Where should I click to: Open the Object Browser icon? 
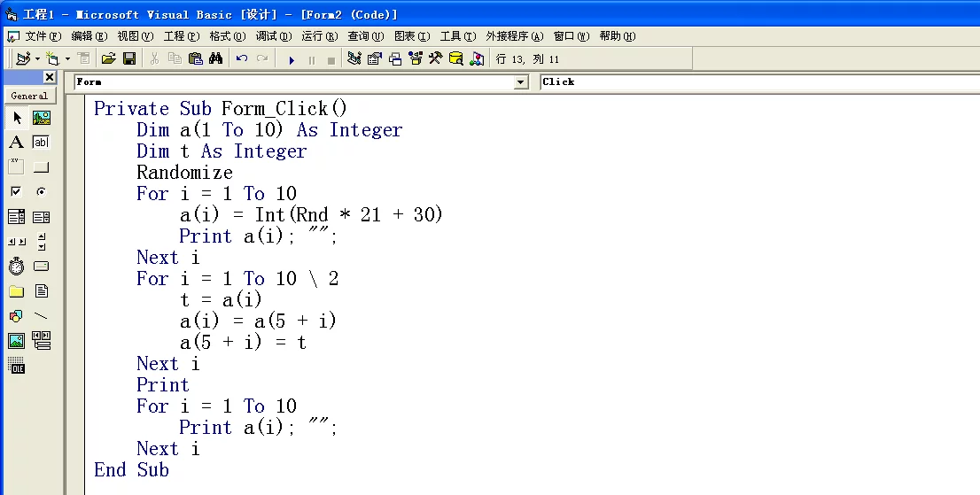[416, 58]
